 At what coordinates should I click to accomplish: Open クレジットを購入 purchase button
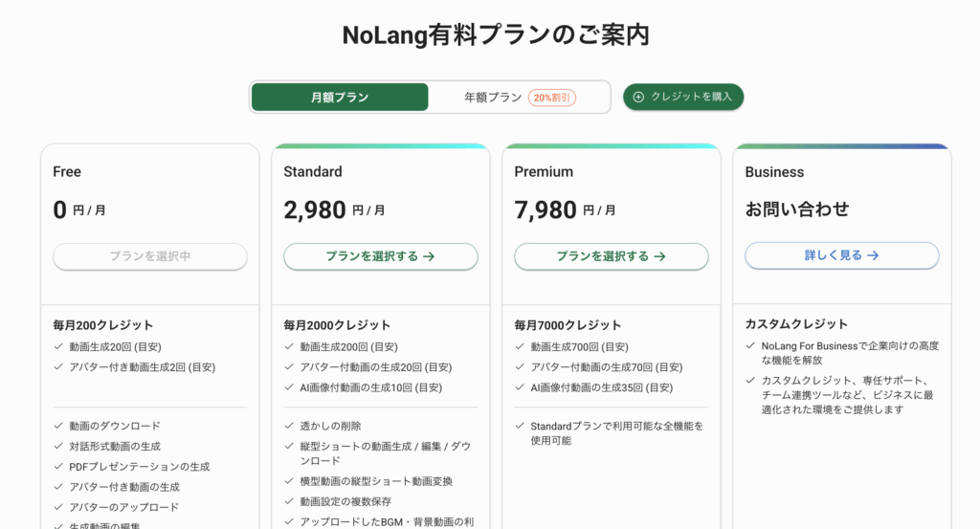pos(683,97)
